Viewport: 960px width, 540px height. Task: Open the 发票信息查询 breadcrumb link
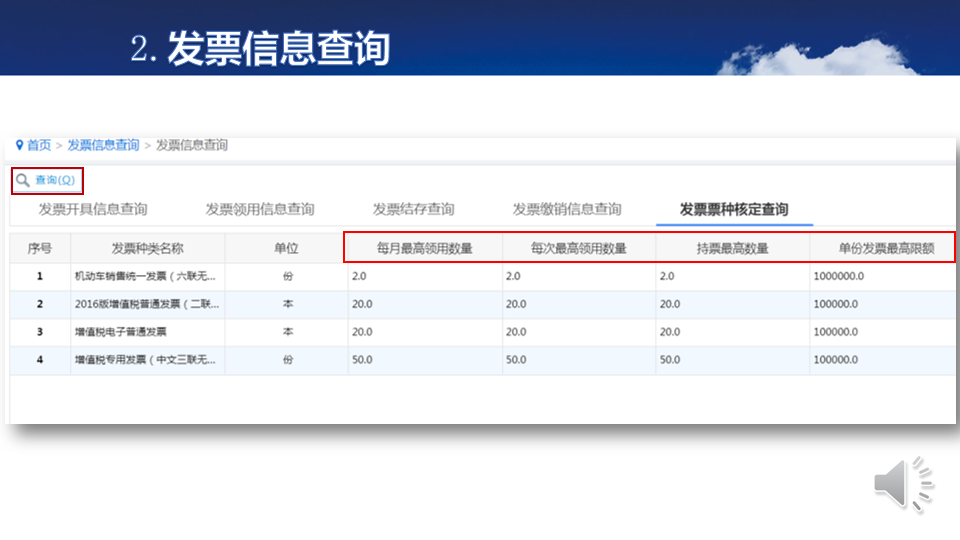tap(103, 145)
